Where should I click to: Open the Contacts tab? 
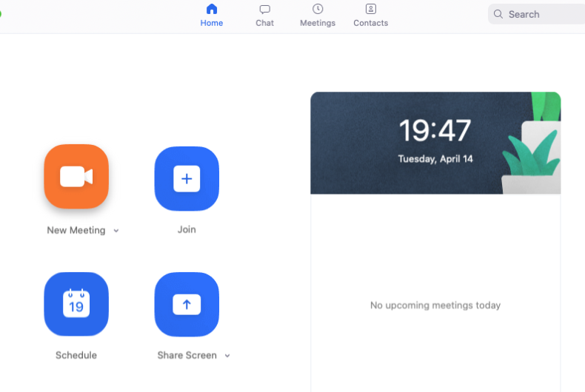click(x=370, y=16)
